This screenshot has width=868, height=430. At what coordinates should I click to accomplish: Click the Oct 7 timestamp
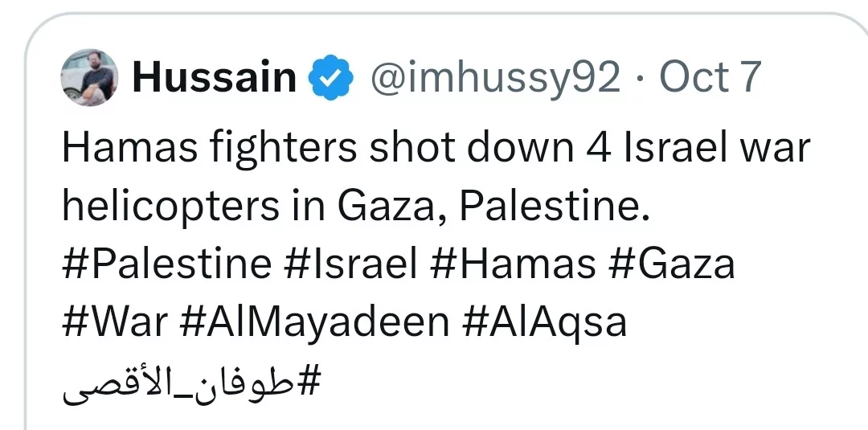(x=710, y=78)
